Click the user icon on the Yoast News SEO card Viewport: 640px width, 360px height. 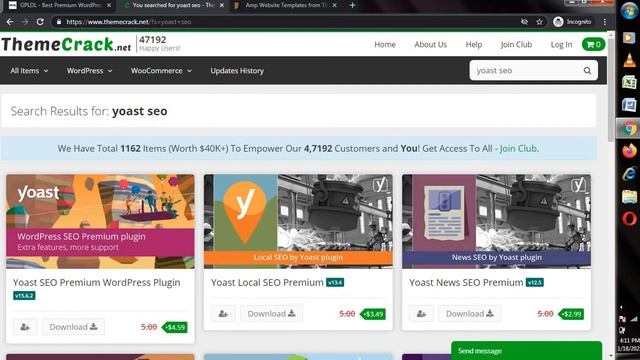pos(421,314)
